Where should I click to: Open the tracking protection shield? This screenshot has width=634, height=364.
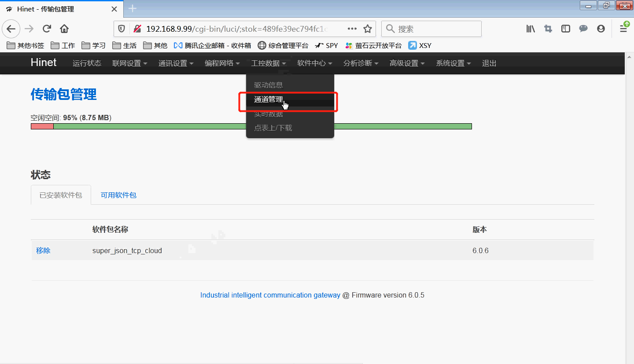coord(121,29)
